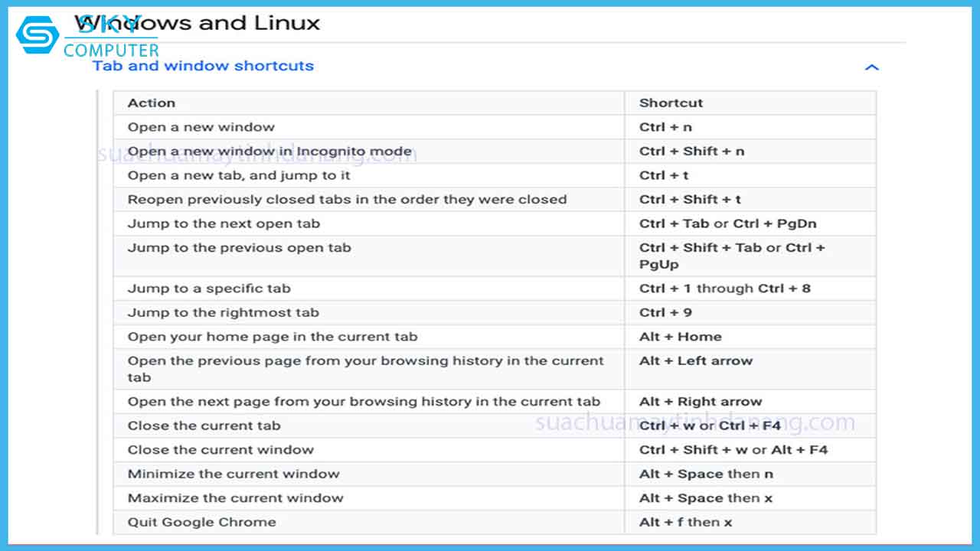The width and height of the screenshot is (980, 551).
Task: Click 'Jump to the previous open tab'
Action: point(239,248)
